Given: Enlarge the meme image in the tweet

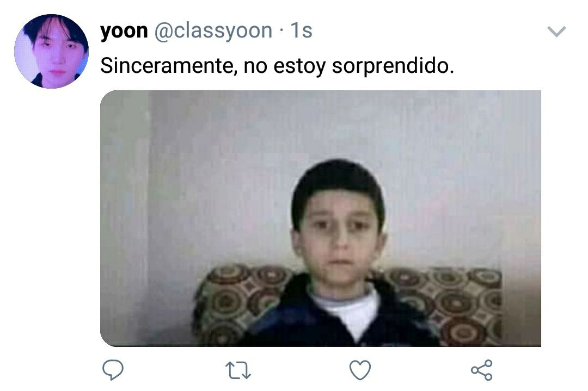Looking at the screenshot, I should click(x=321, y=219).
